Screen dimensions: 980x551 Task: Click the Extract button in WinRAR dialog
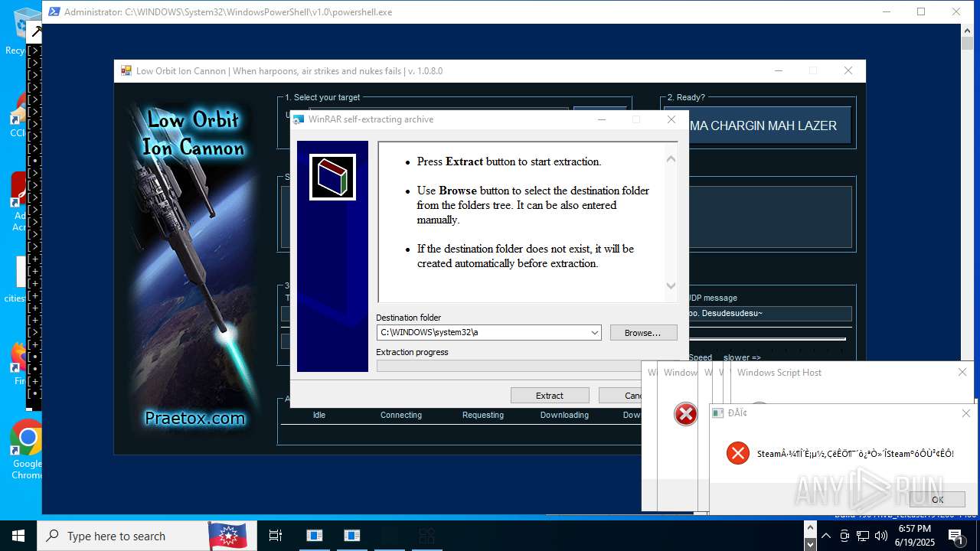550,396
